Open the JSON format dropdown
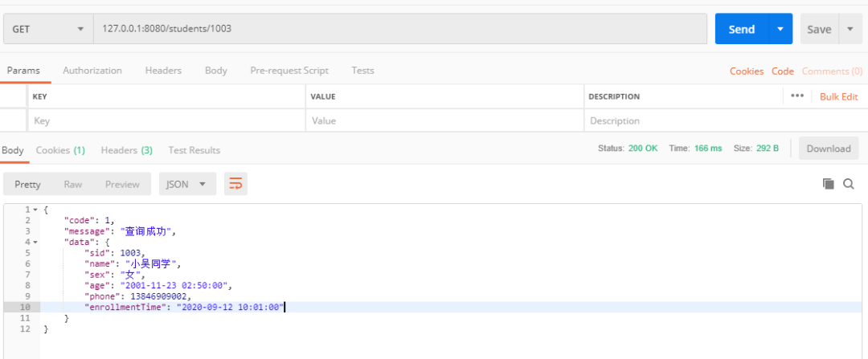Screen dimensions: 868x359 [x=187, y=184]
